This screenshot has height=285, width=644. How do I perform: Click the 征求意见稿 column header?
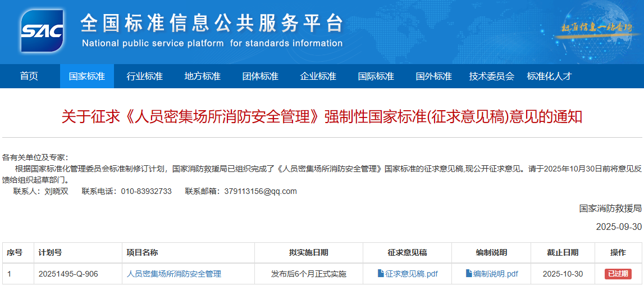coord(408,252)
